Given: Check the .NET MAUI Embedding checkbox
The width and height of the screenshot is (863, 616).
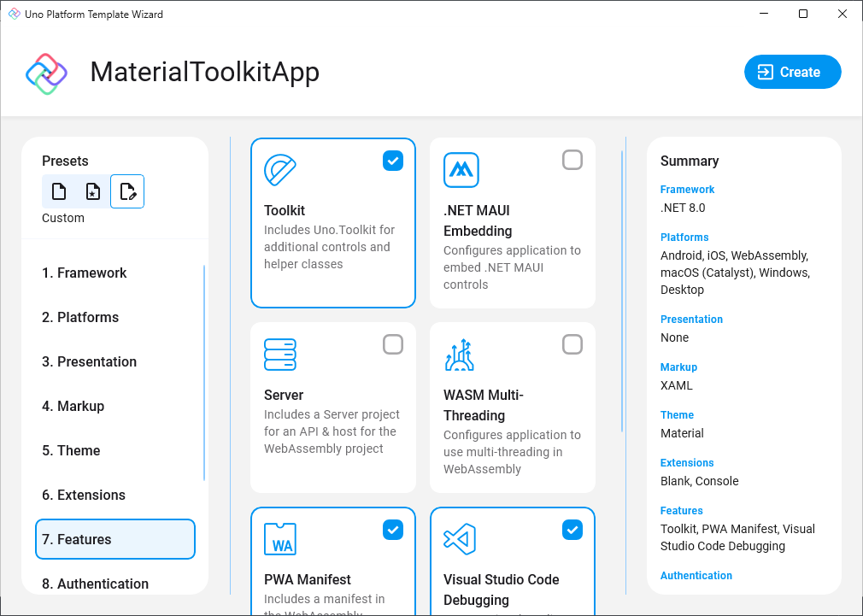Looking at the screenshot, I should 572,160.
